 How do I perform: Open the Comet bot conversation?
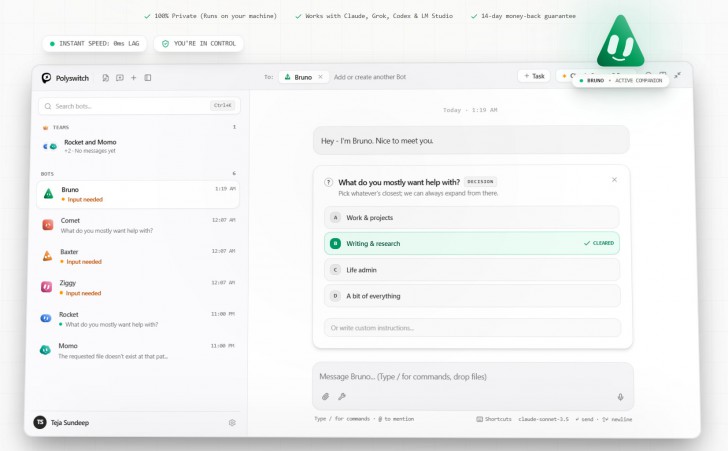(138, 225)
